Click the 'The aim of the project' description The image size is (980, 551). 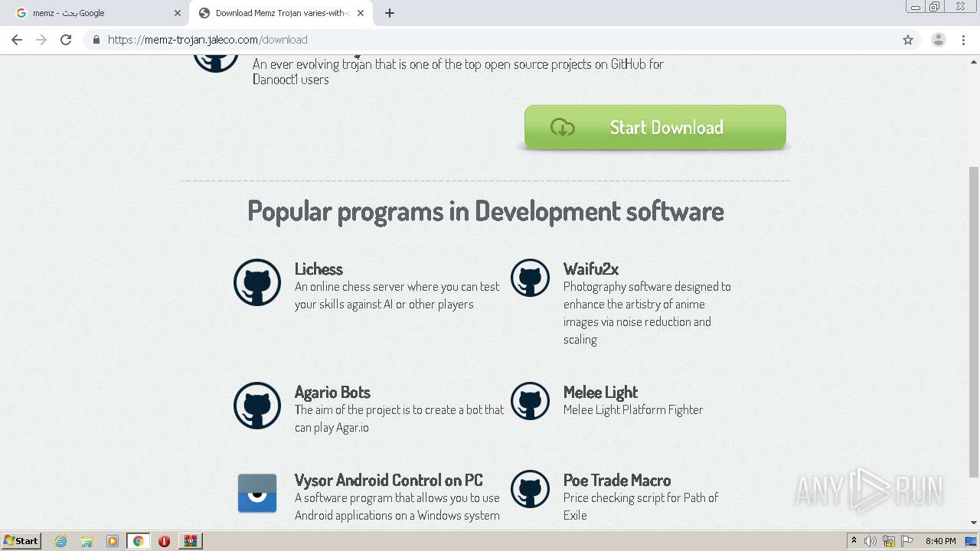[x=399, y=419]
